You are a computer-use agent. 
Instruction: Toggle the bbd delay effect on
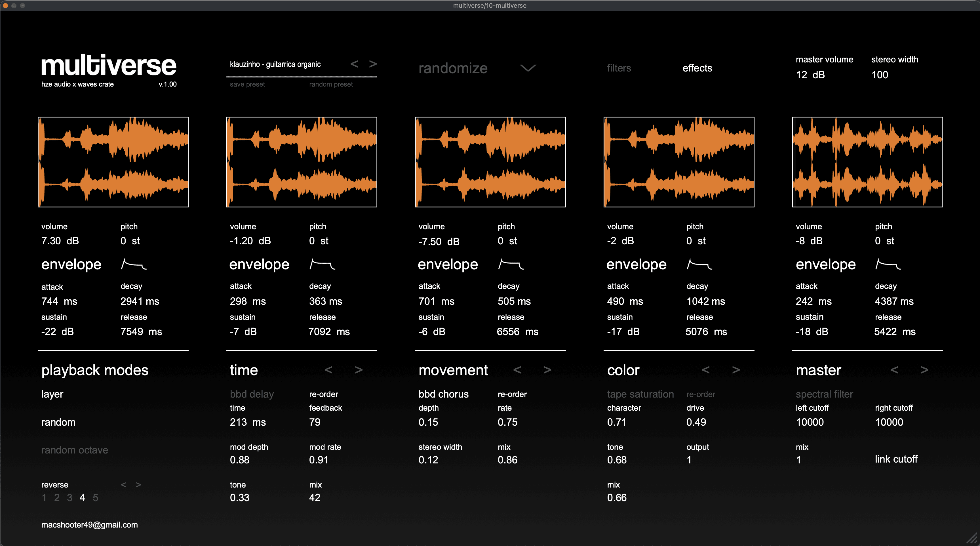pos(252,394)
